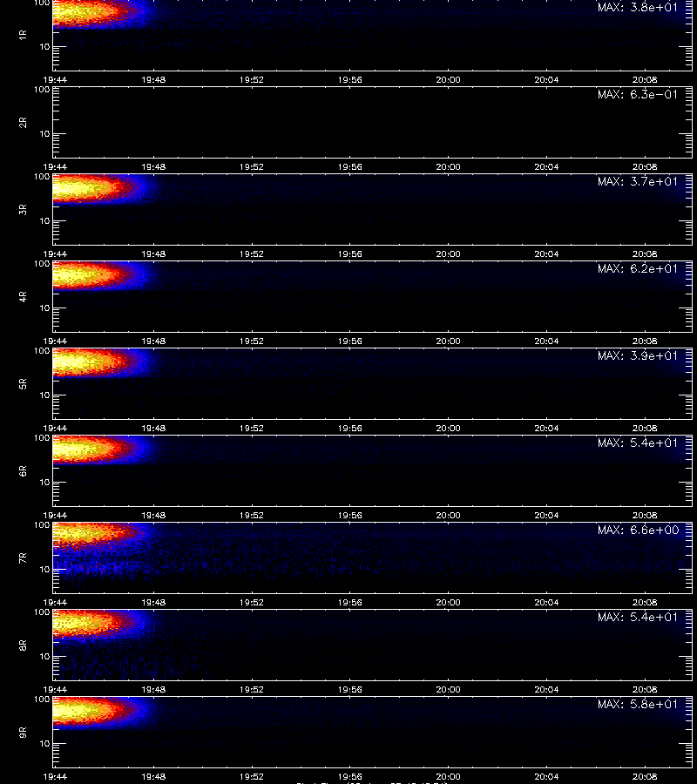Click the '100' y-axis label of panel 9R
Image resolution: width=697 pixels, height=784 pixels.
coord(42,699)
